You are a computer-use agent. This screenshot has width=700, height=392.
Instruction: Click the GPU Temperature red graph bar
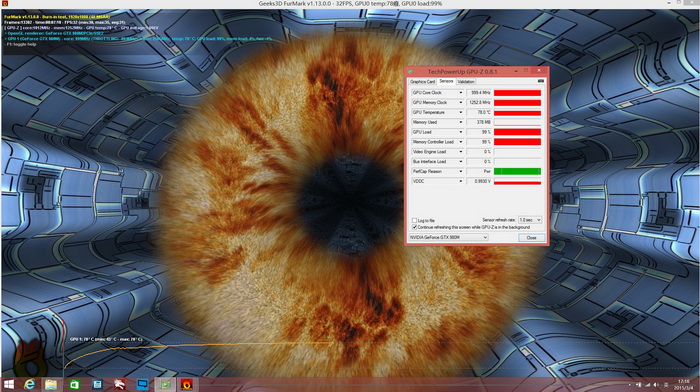(517, 113)
